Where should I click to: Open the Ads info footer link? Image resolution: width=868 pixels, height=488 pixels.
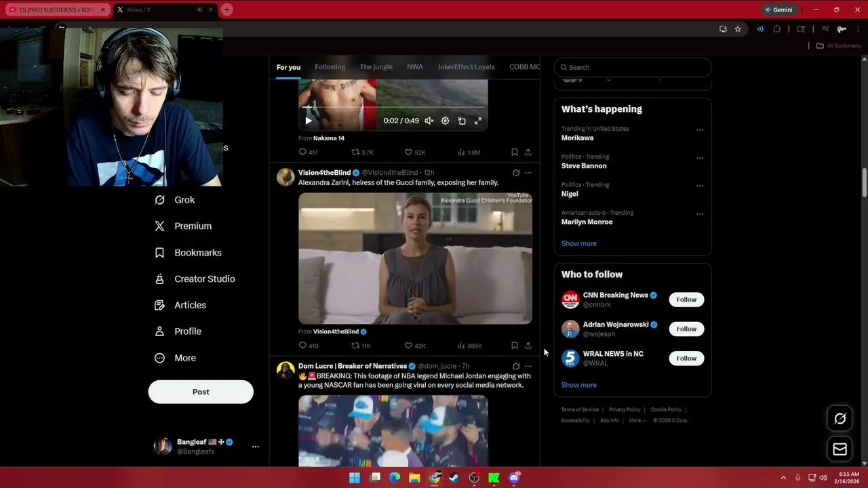[x=610, y=420]
